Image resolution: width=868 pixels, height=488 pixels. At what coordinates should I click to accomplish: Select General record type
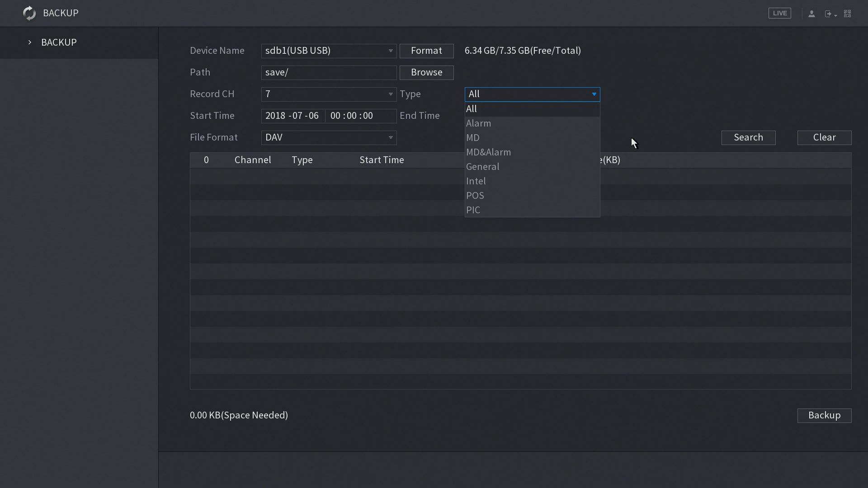(482, 167)
